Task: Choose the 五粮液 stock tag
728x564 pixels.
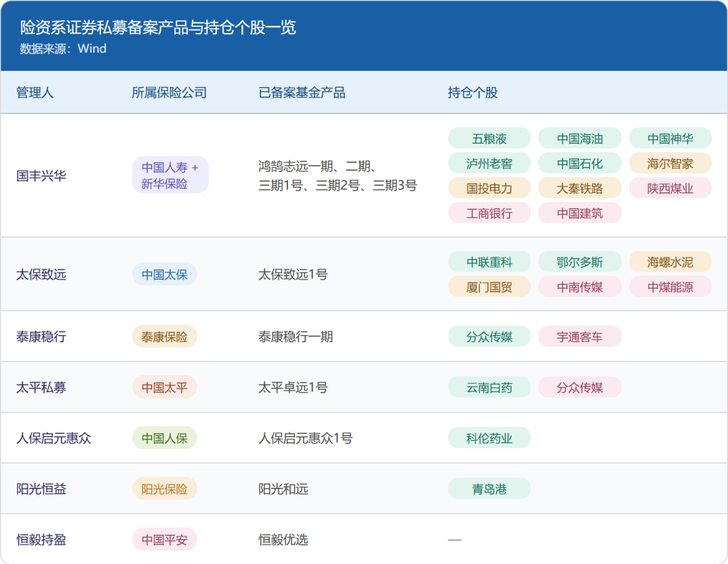Action: (x=489, y=138)
